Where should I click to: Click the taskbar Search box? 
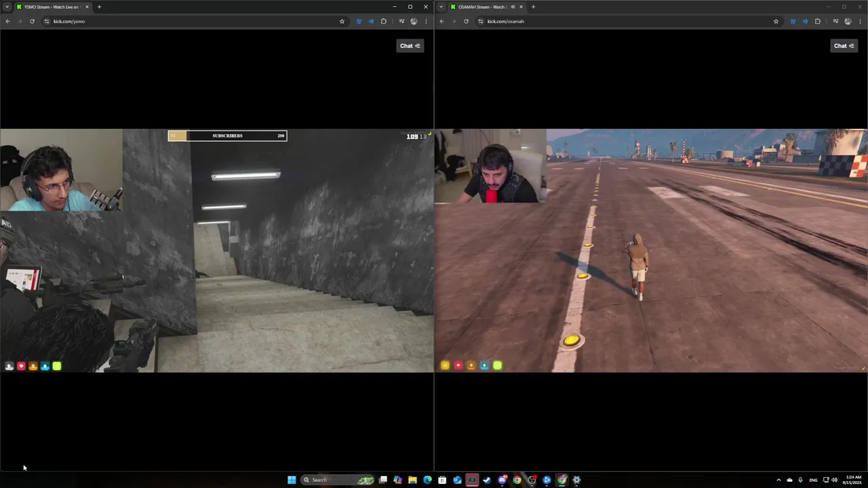[x=338, y=480]
